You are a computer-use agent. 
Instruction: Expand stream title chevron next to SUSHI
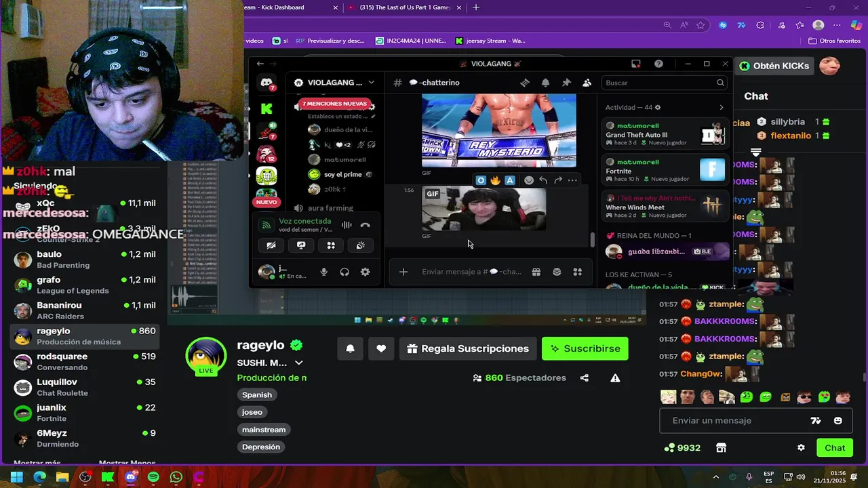pos(298,363)
